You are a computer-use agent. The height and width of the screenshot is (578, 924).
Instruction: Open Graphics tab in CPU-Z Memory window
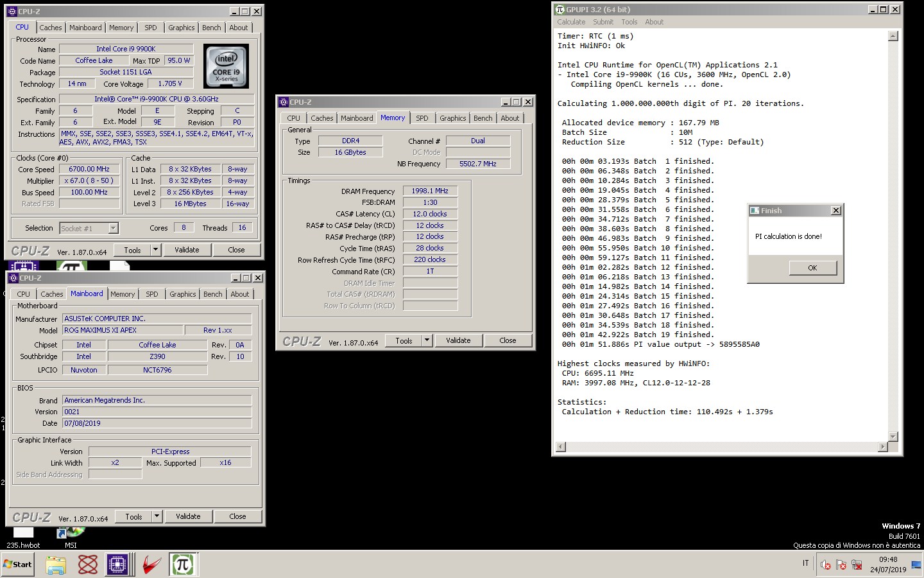[x=453, y=118]
